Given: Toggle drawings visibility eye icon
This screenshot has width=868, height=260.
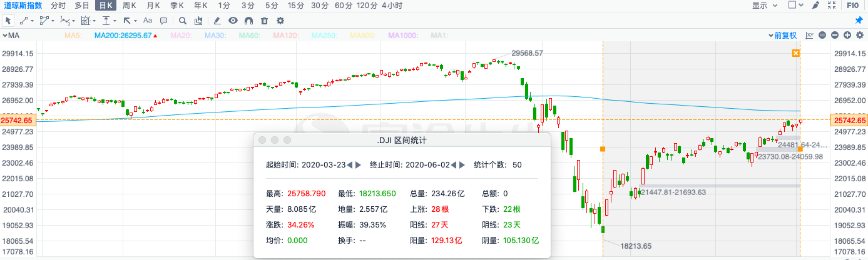Looking at the screenshot, I should pos(233,21).
